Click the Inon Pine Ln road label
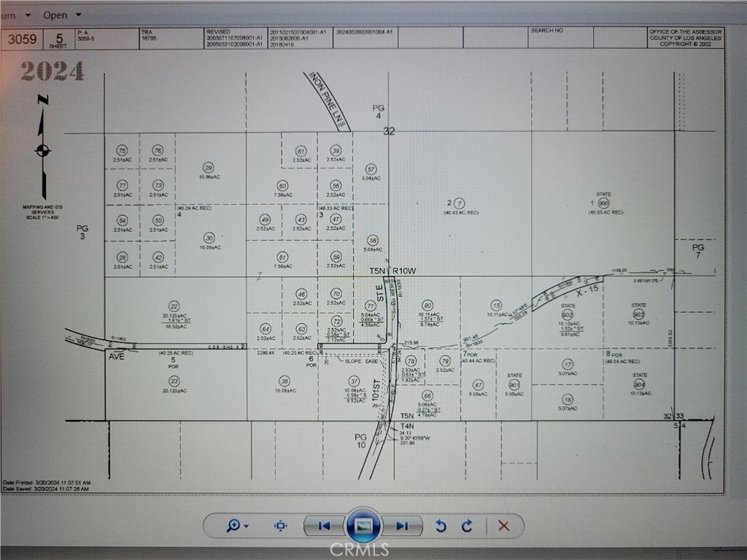 (326, 101)
